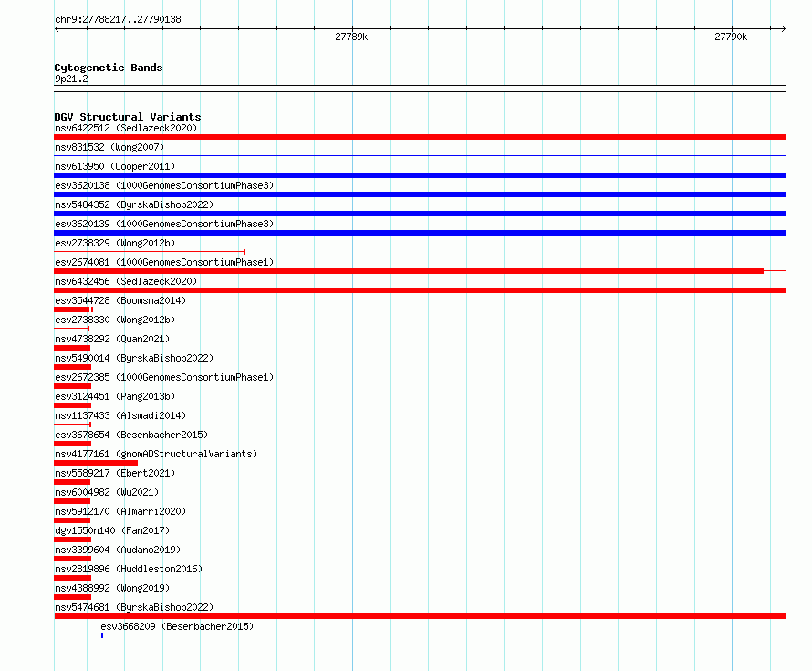Click the nsv6422512 (Sedlazeck2020) variant label
812x671 pixels.
tap(126, 128)
